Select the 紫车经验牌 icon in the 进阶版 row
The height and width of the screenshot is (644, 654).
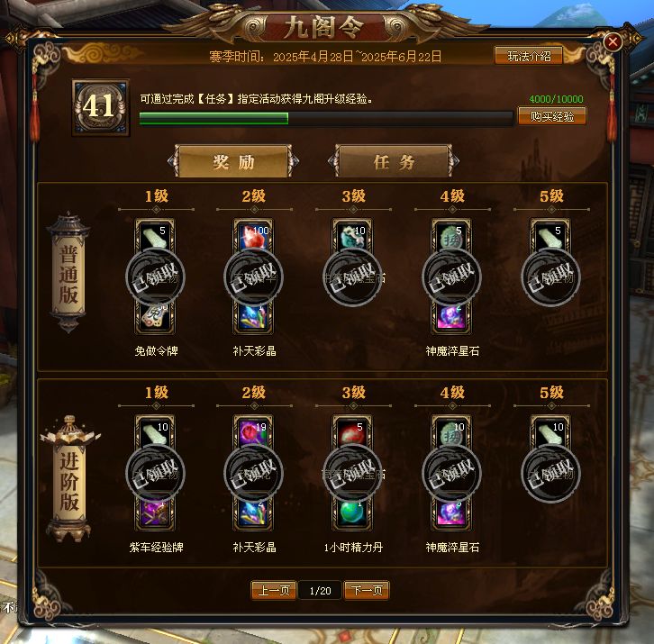[x=155, y=513]
